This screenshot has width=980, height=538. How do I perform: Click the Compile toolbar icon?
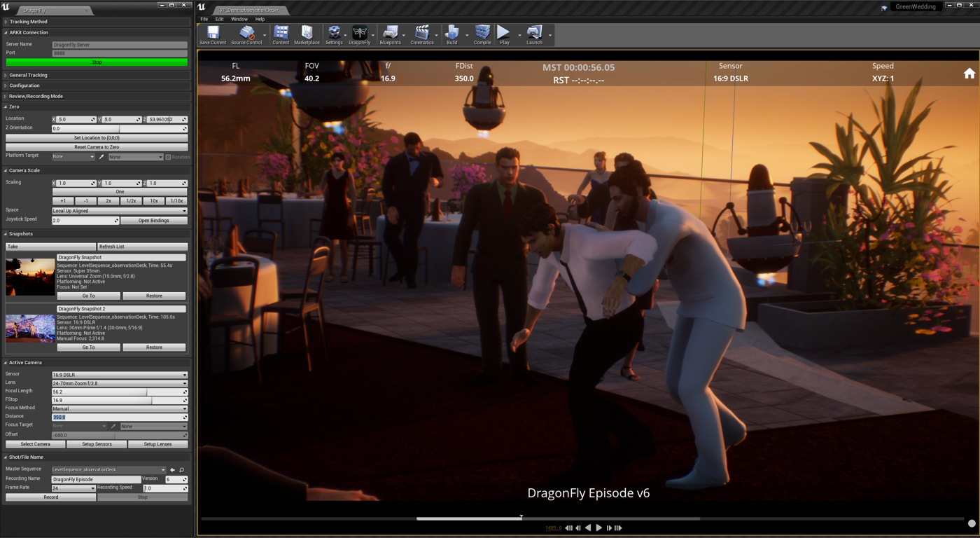coord(482,35)
